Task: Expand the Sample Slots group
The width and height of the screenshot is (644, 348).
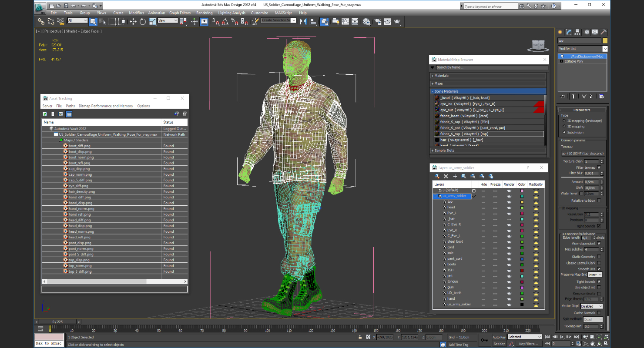Action: click(x=488, y=151)
